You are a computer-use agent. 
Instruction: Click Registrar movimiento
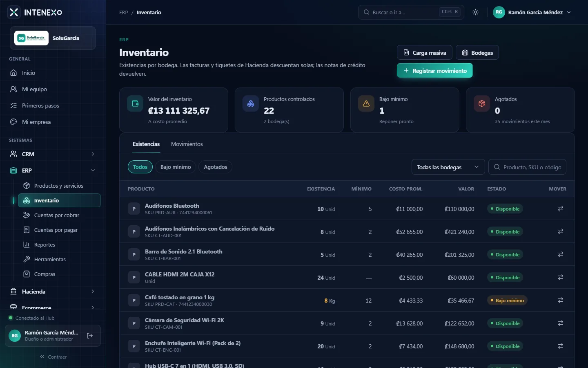[x=434, y=70]
